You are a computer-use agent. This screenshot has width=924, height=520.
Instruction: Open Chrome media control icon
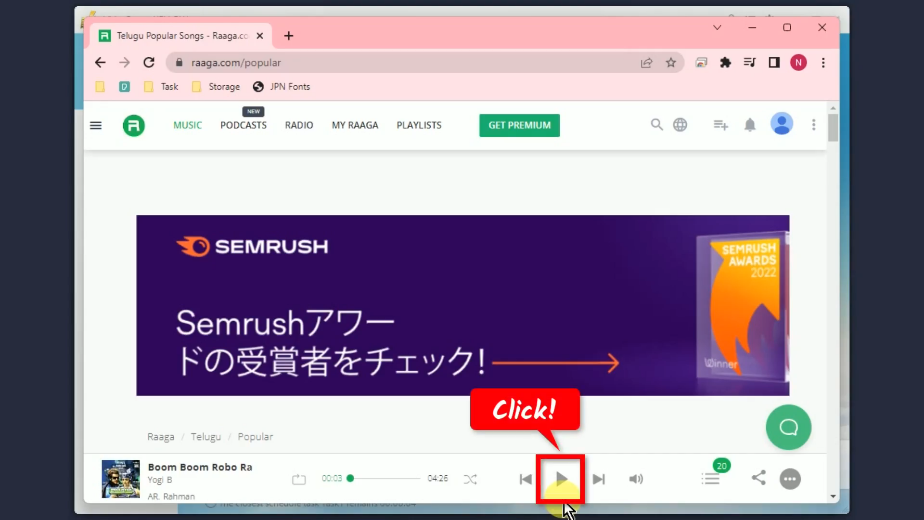750,62
